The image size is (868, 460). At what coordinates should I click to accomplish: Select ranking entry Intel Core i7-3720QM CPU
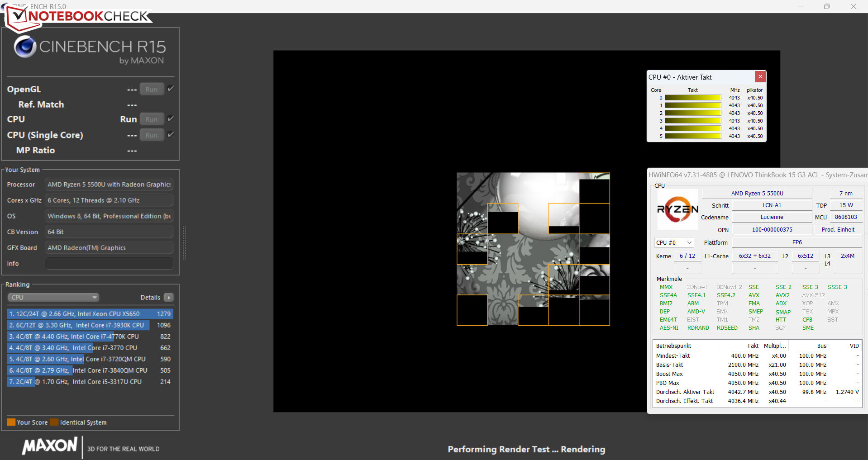90,359
